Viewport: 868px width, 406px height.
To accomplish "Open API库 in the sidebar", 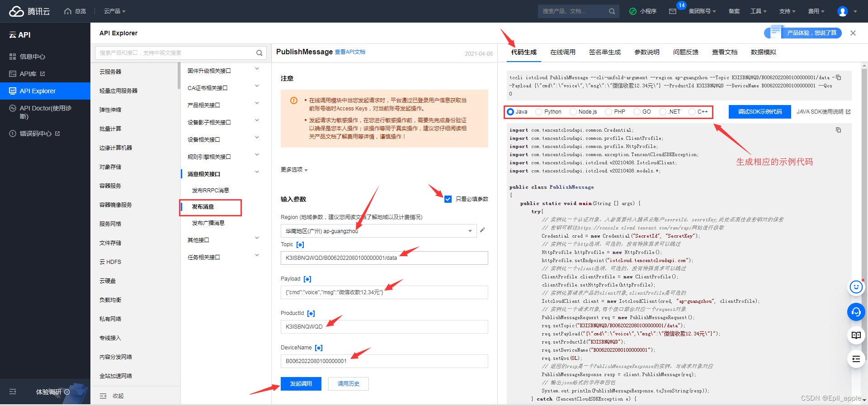I will tap(27, 74).
